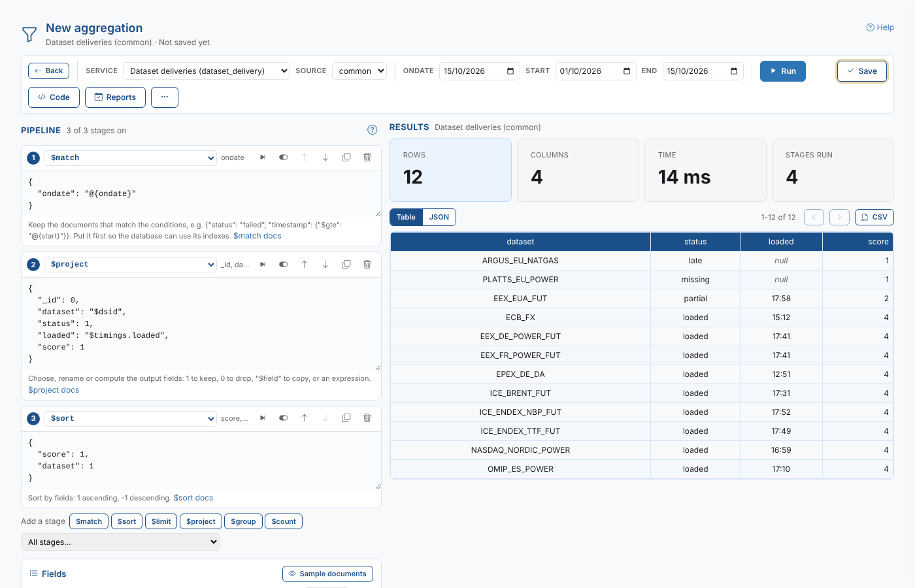Screen dimensions: 915x588
Task: Move the $sort stage up
Action: [305, 418]
